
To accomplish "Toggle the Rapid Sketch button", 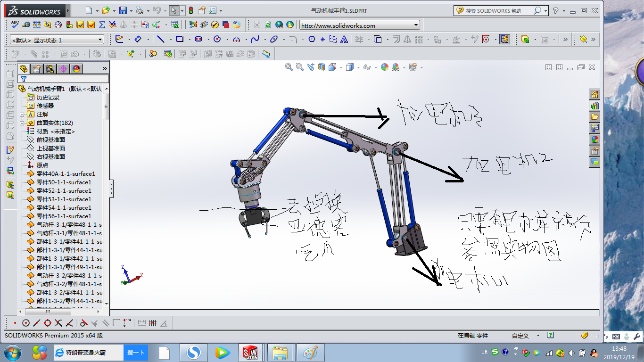I will 505,40.
